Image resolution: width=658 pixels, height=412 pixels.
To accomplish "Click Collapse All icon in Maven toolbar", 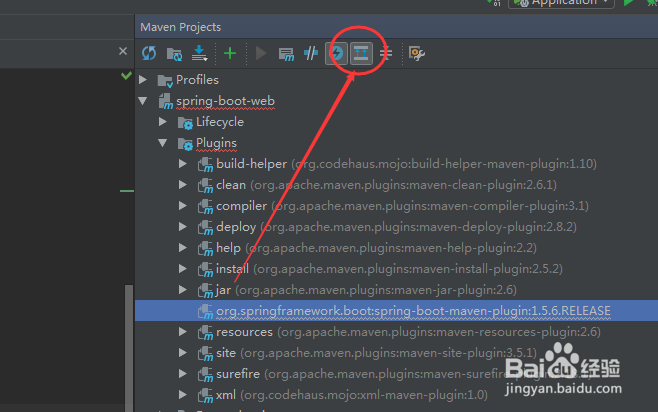I will pyautogui.click(x=386, y=53).
